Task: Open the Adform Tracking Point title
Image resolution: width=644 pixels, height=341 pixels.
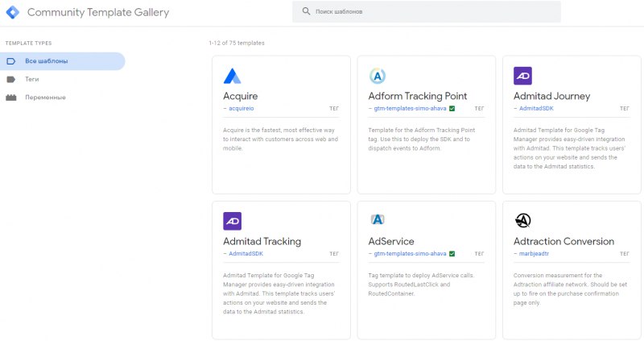Action: pyautogui.click(x=417, y=96)
